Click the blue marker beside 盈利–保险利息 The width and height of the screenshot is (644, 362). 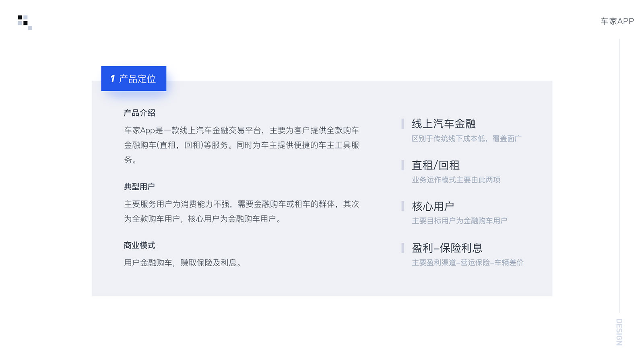click(x=403, y=248)
